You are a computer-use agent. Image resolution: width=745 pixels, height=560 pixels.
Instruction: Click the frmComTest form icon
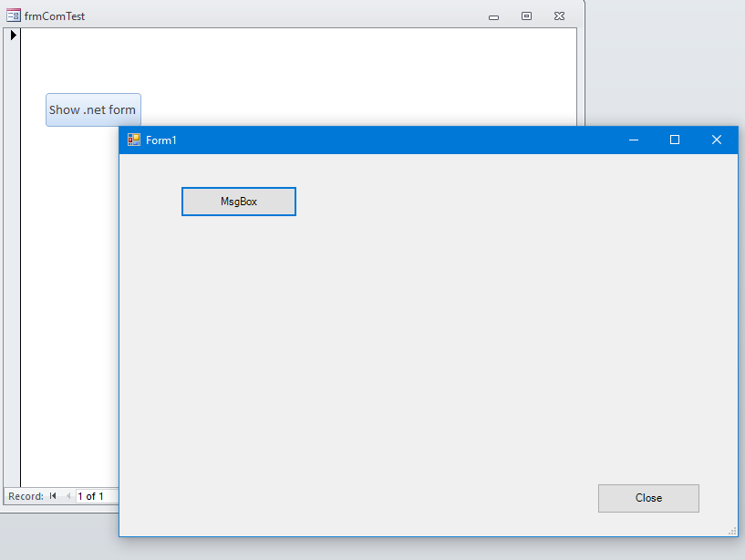pos(14,16)
